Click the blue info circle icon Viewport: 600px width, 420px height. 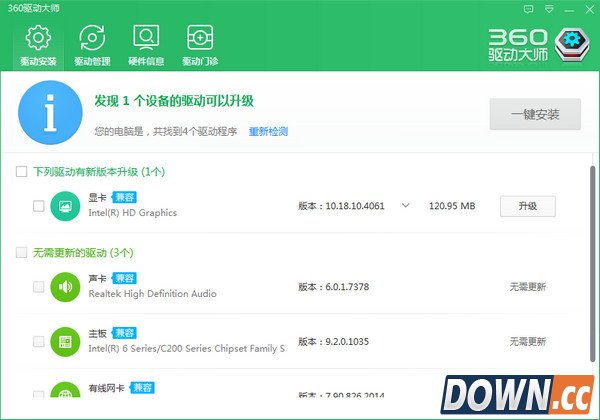(50, 112)
